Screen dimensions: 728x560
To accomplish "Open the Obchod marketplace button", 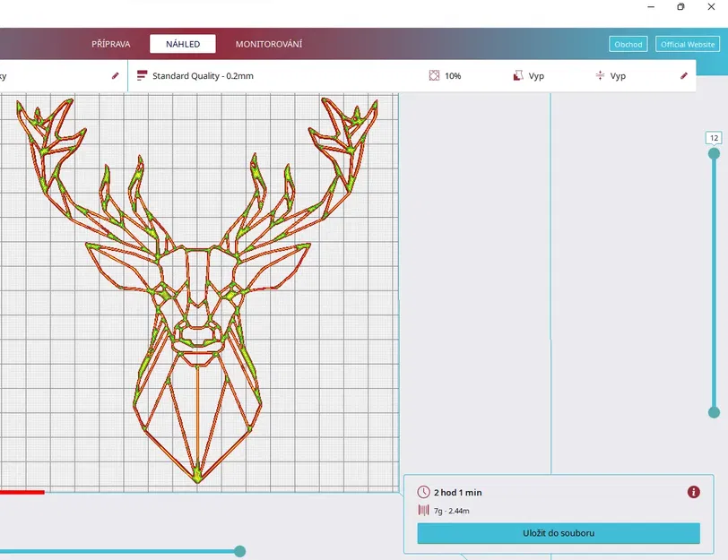I will [628, 44].
